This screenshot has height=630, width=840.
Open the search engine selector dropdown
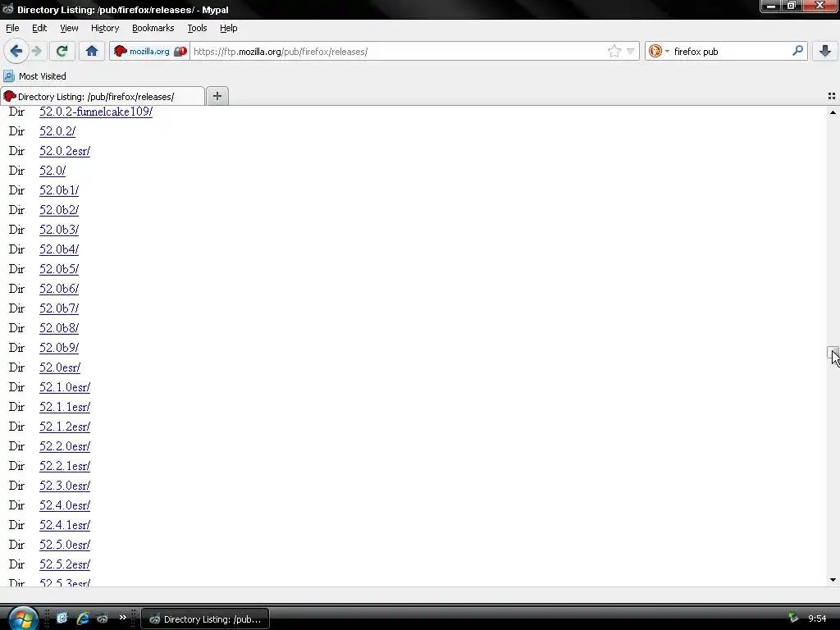click(659, 52)
